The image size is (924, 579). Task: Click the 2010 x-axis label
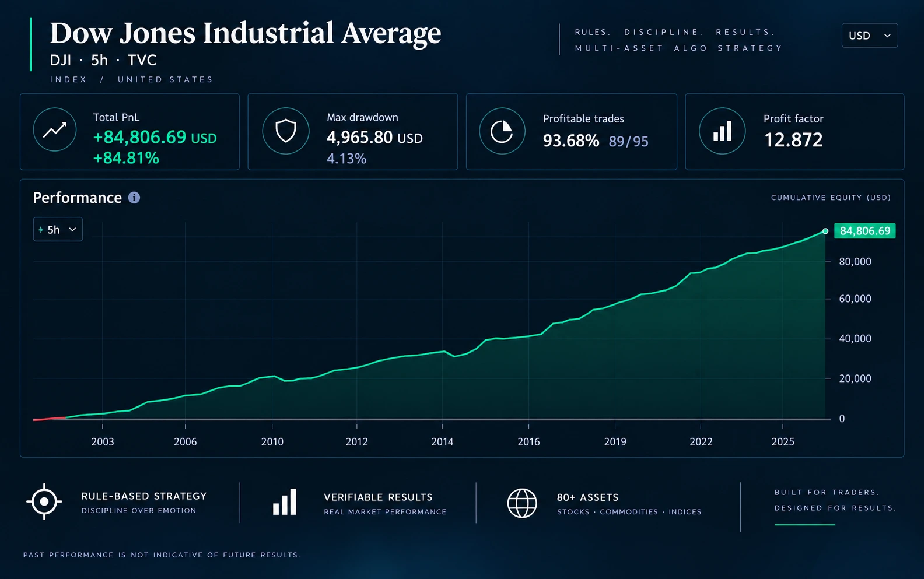click(x=272, y=442)
